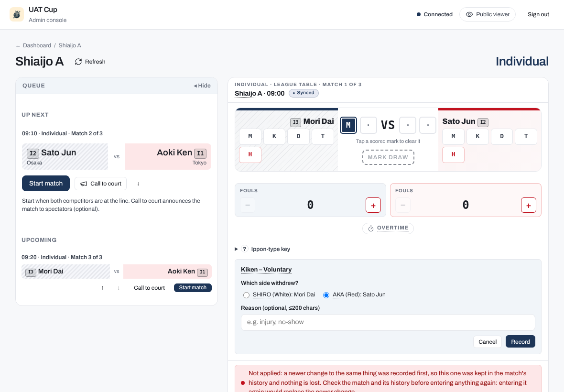Move Match 3 of 3 up arrow

tap(102, 288)
